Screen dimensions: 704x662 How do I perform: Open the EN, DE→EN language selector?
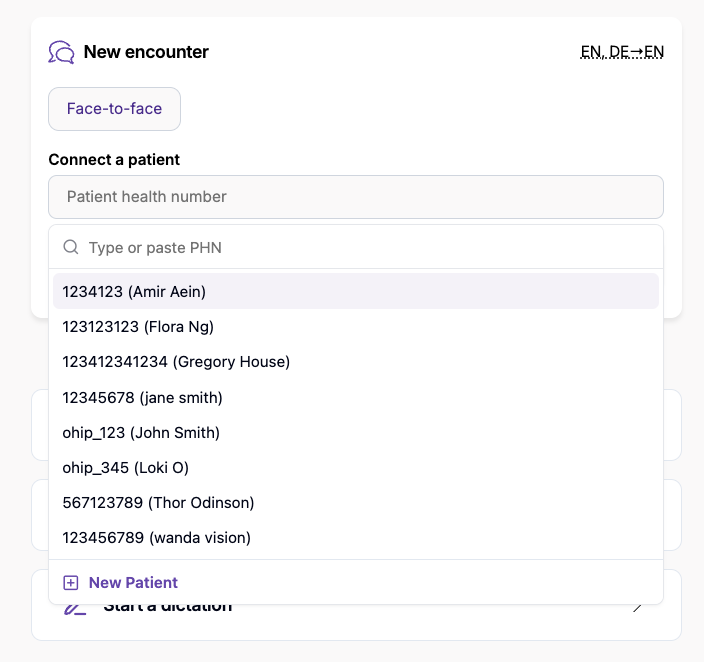pos(622,52)
